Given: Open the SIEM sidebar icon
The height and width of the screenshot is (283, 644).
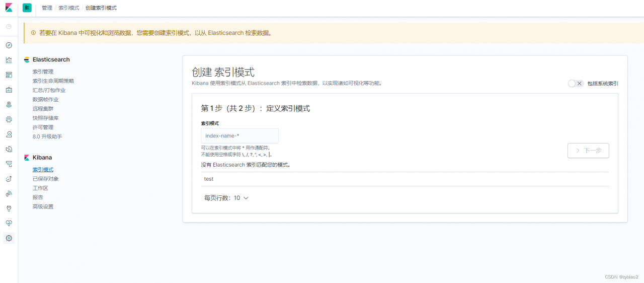Looking at the screenshot, I should click(9, 193).
